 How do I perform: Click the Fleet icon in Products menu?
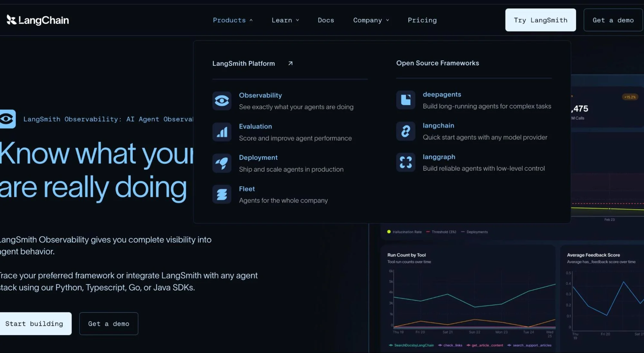pyautogui.click(x=222, y=194)
